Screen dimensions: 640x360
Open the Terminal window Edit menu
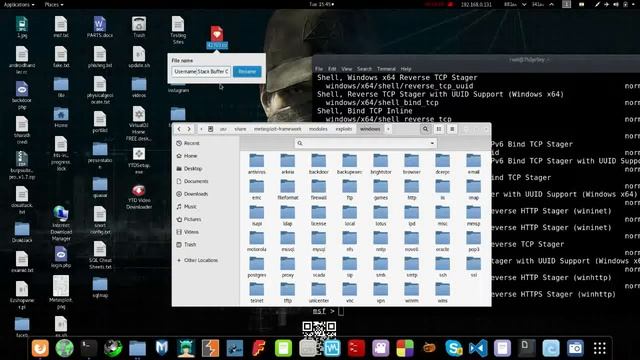point(332,69)
